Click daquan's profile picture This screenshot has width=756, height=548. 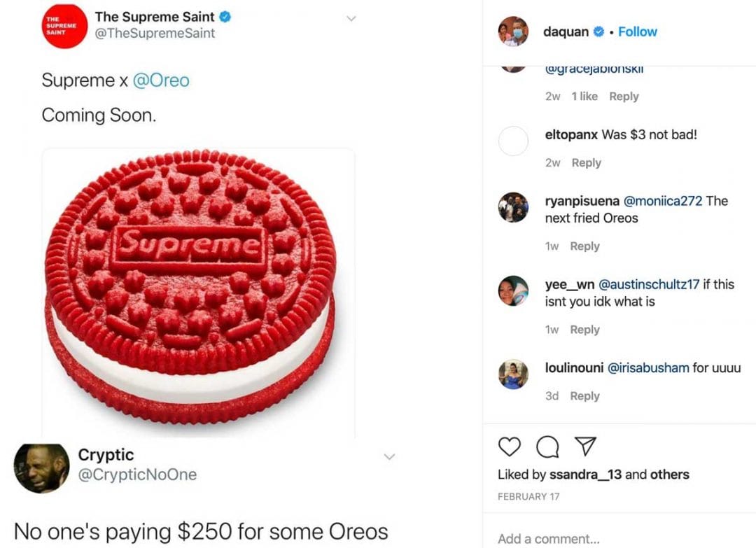(512, 31)
